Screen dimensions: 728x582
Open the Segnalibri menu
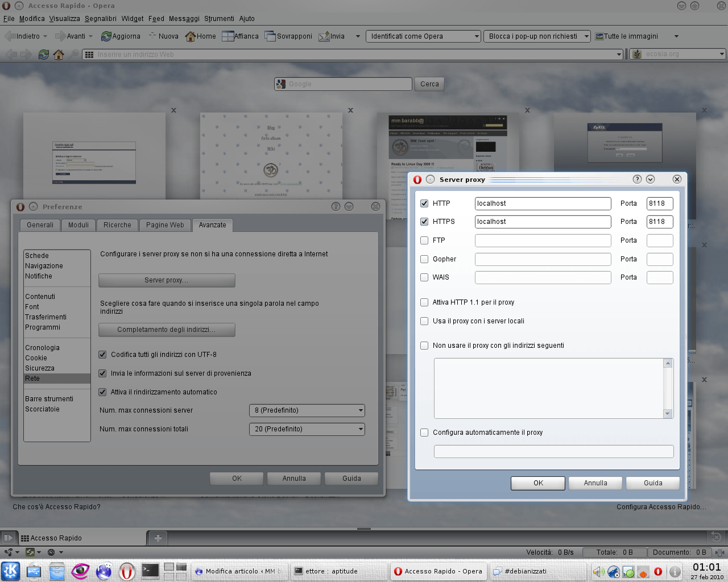(x=101, y=19)
